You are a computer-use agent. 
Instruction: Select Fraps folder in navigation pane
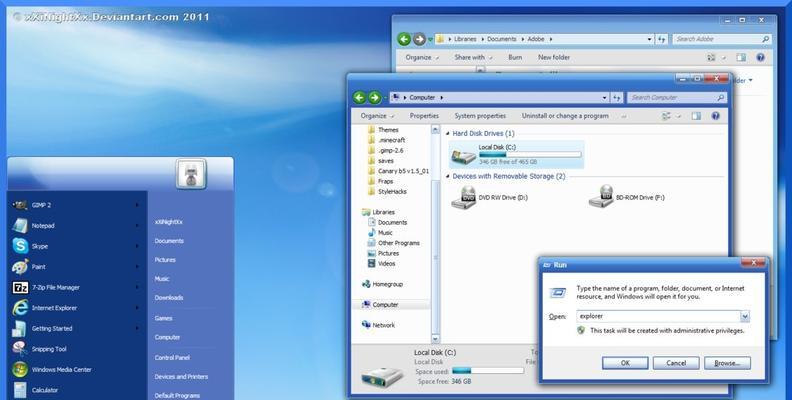pos(380,181)
